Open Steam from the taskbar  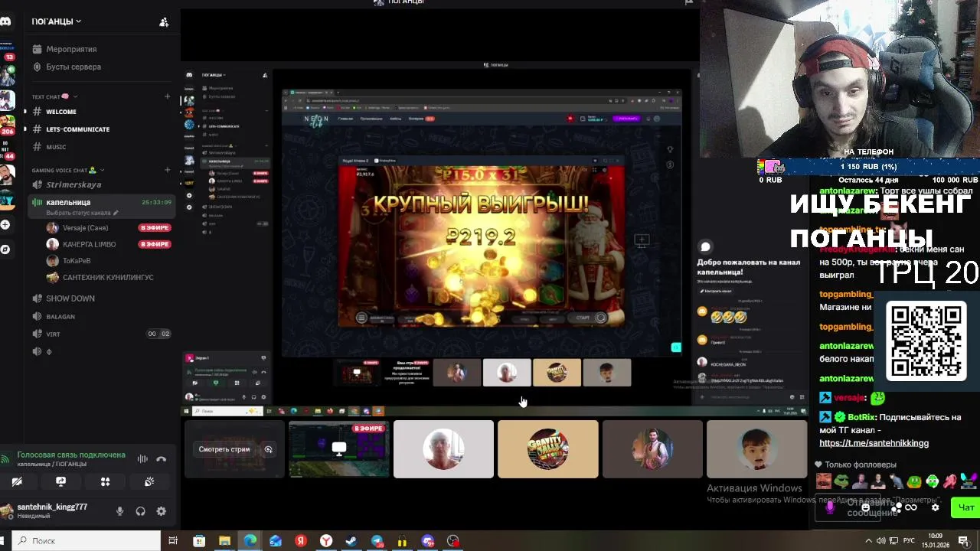click(x=351, y=541)
